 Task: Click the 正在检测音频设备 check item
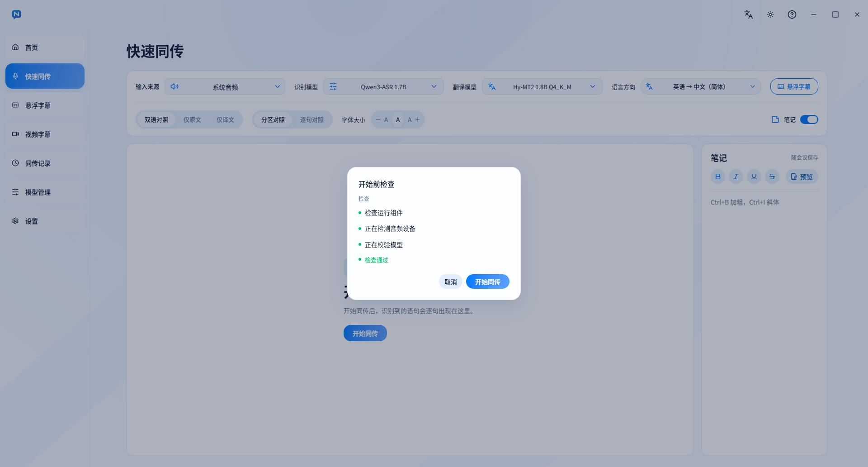[390, 229]
